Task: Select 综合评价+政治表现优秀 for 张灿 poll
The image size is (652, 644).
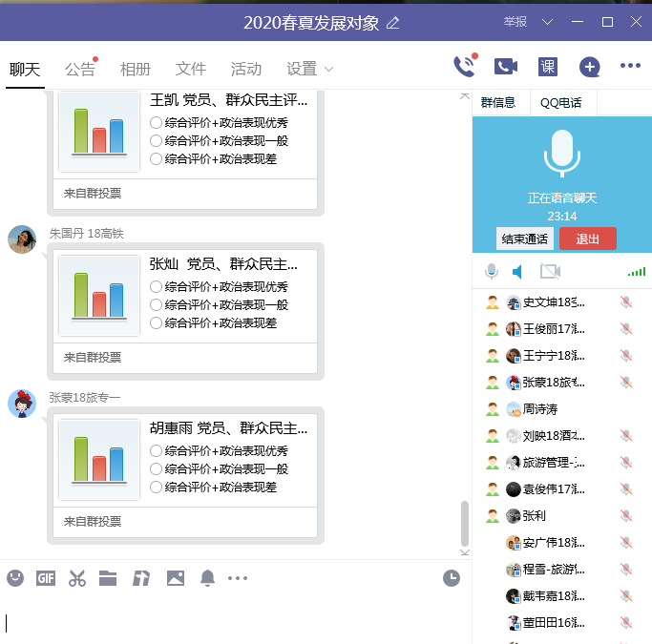Action: pos(157,287)
